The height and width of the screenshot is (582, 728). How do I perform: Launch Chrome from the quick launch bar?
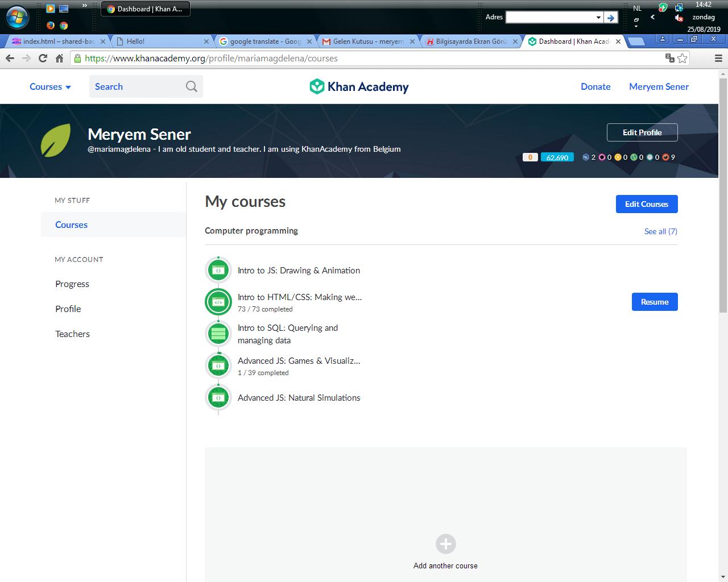[x=64, y=25]
